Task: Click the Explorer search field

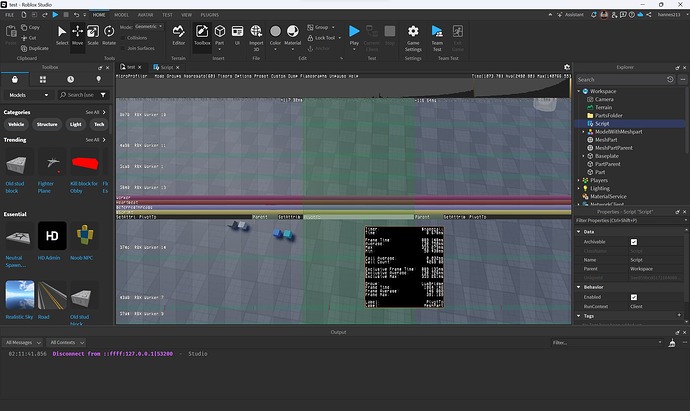Action: tap(621, 80)
